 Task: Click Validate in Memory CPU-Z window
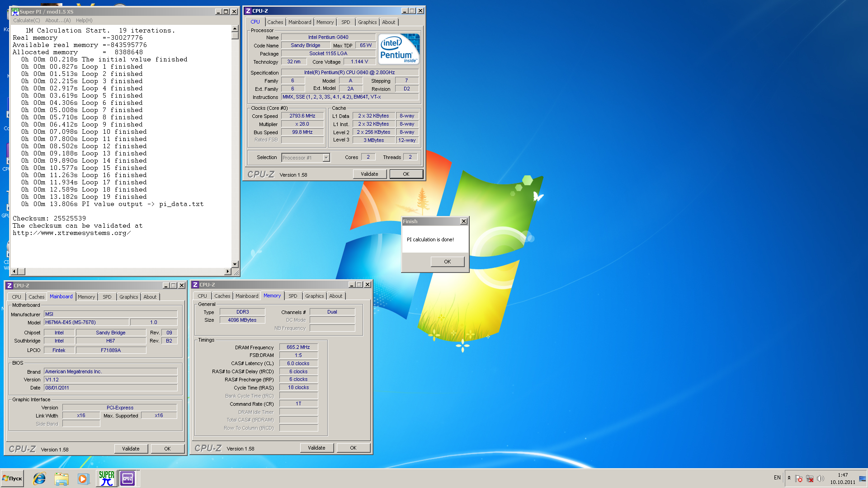[x=316, y=448]
